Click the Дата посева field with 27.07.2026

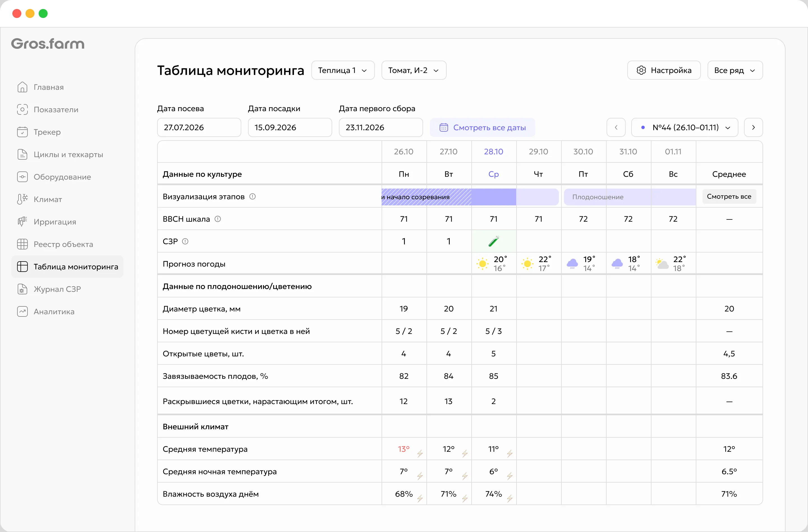(199, 127)
